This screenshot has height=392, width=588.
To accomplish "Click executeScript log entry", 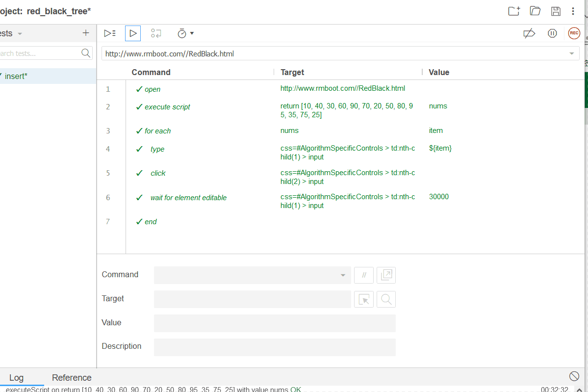I will (x=153, y=390).
